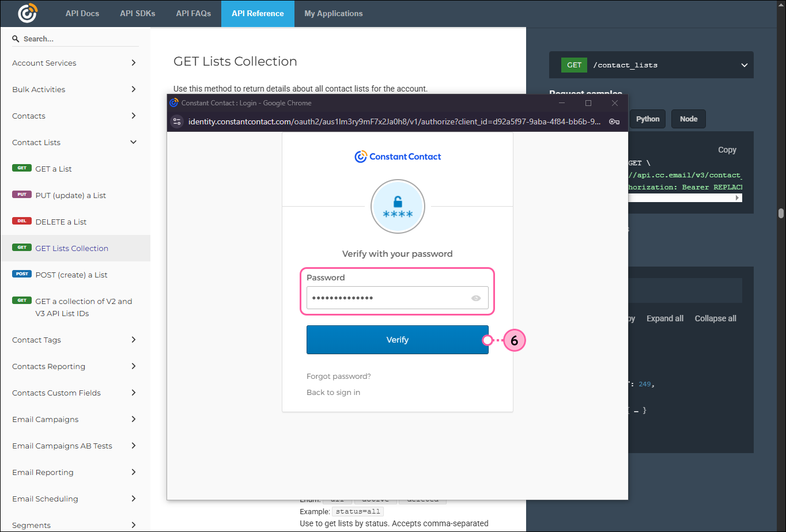Open the API Docs tab

click(82, 13)
